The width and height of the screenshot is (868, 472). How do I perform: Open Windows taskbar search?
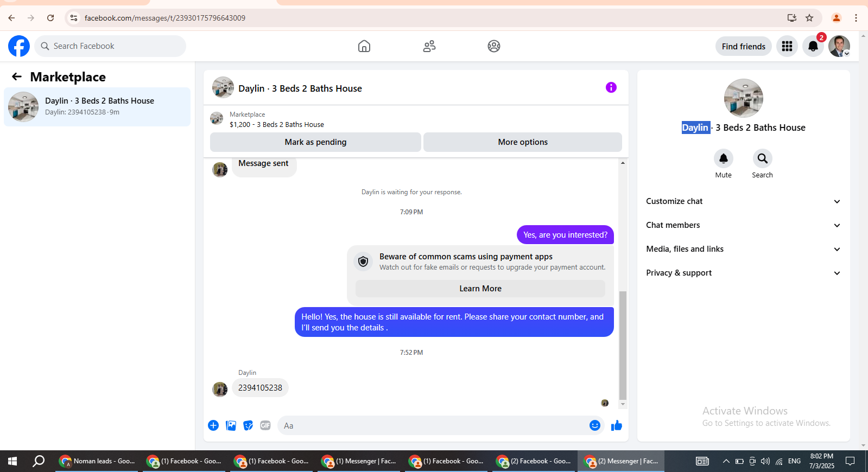click(39, 461)
